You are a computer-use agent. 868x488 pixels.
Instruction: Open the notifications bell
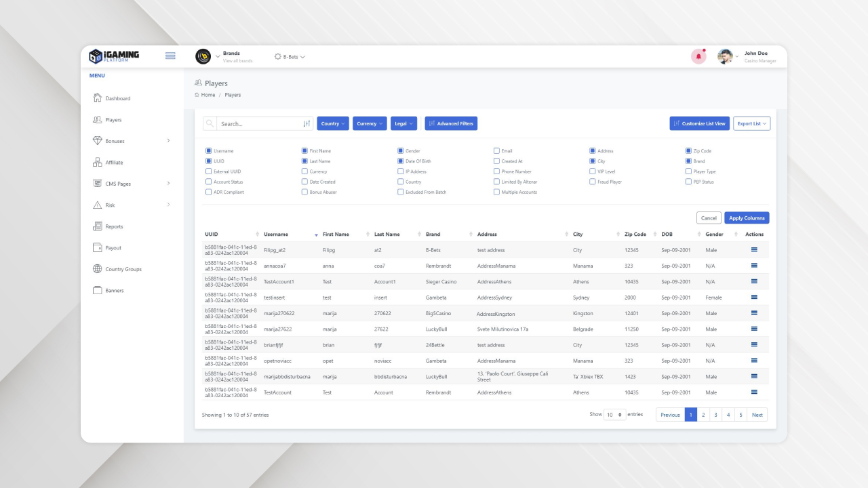698,57
